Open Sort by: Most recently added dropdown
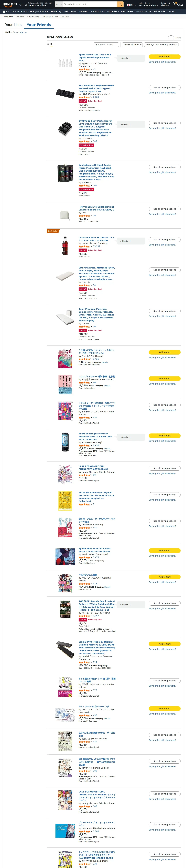 pos(161,44)
